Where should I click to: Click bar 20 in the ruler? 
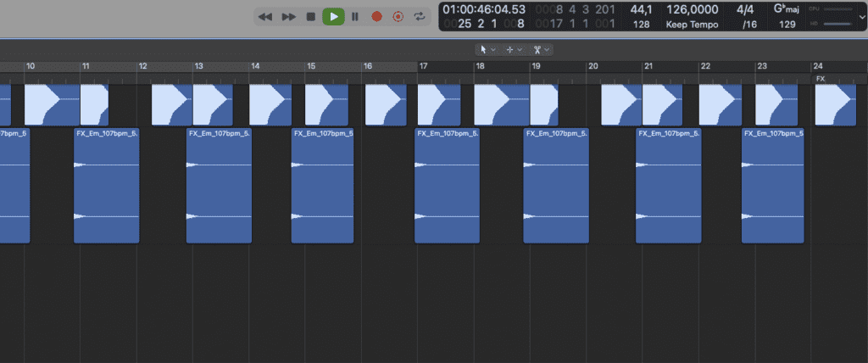pos(593,66)
